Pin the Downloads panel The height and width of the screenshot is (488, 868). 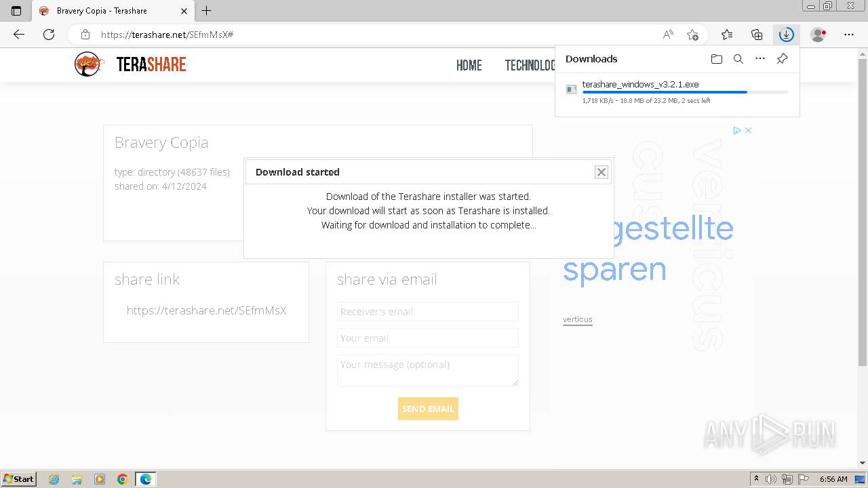[x=782, y=59]
